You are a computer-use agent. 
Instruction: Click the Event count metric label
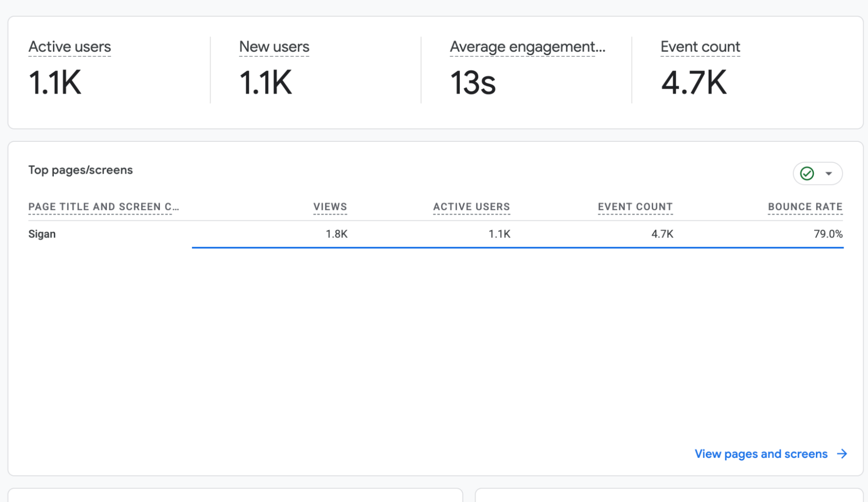(x=700, y=47)
